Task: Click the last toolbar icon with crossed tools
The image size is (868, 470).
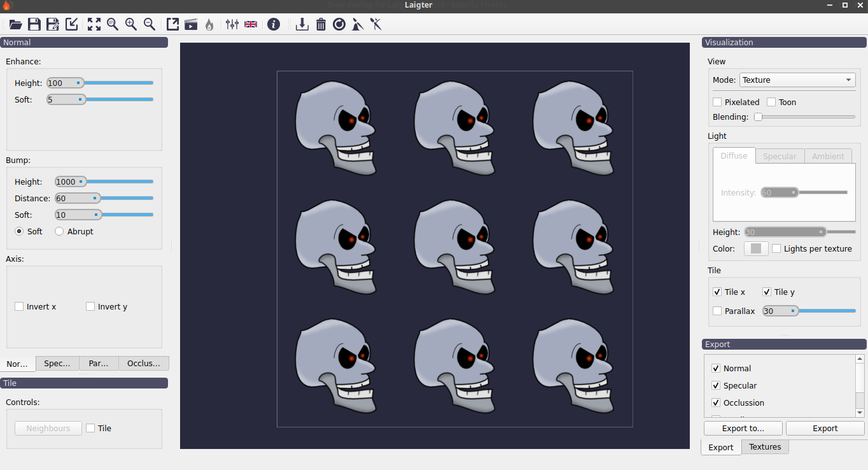Action: 376,24
